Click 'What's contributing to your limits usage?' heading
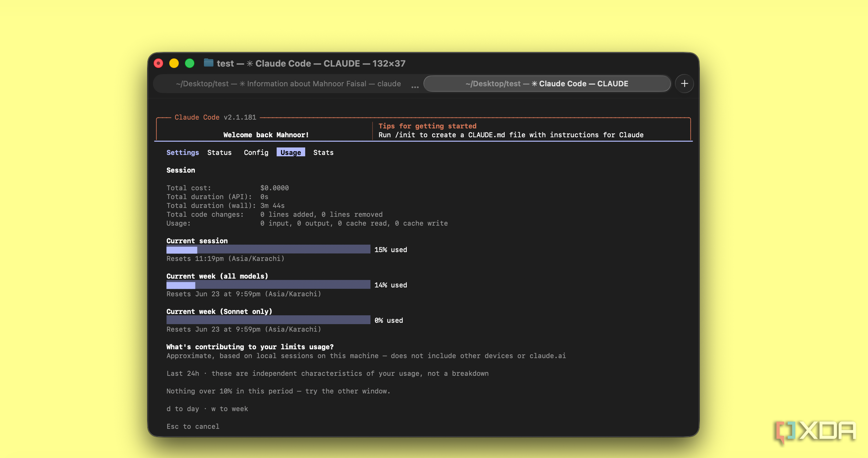 250,347
